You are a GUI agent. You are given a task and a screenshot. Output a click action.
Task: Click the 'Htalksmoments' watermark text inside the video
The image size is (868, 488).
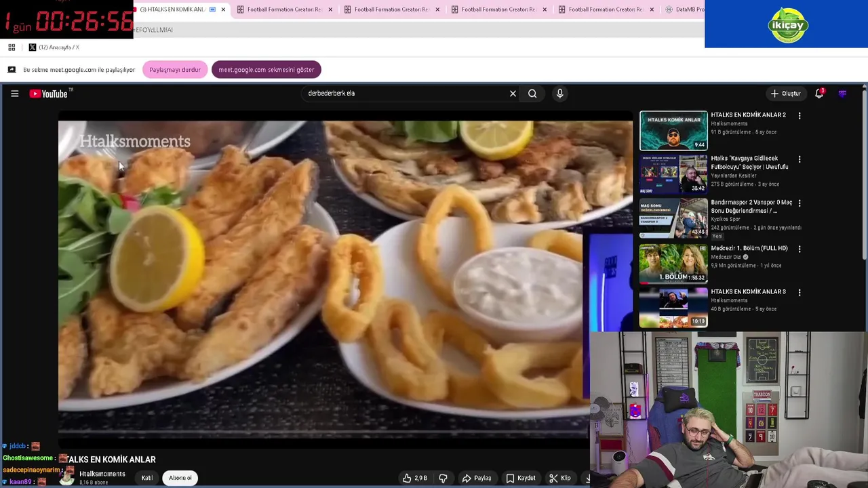tap(135, 142)
